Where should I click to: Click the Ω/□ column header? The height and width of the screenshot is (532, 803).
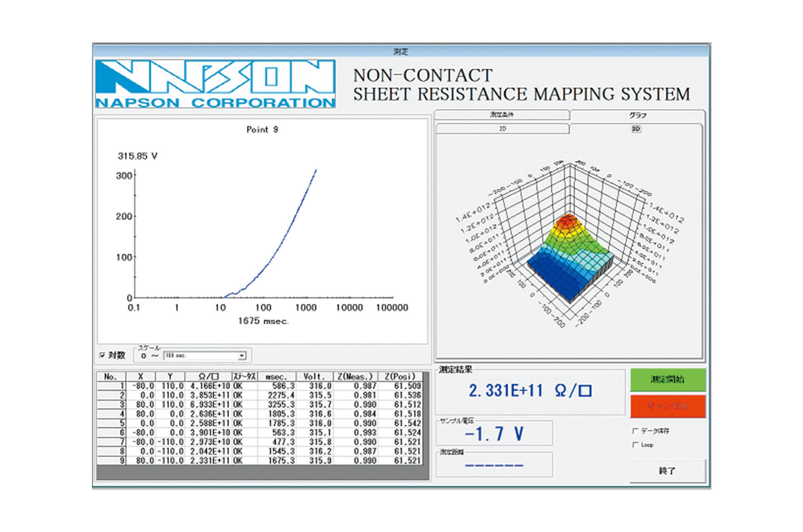pyautogui.click(x=209, y=376)
